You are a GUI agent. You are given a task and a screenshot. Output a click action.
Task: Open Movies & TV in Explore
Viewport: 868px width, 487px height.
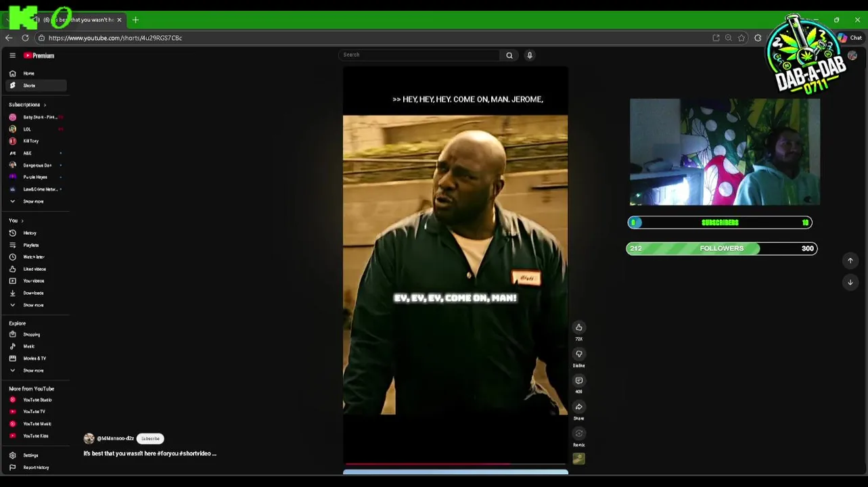(x=36, y=358)
